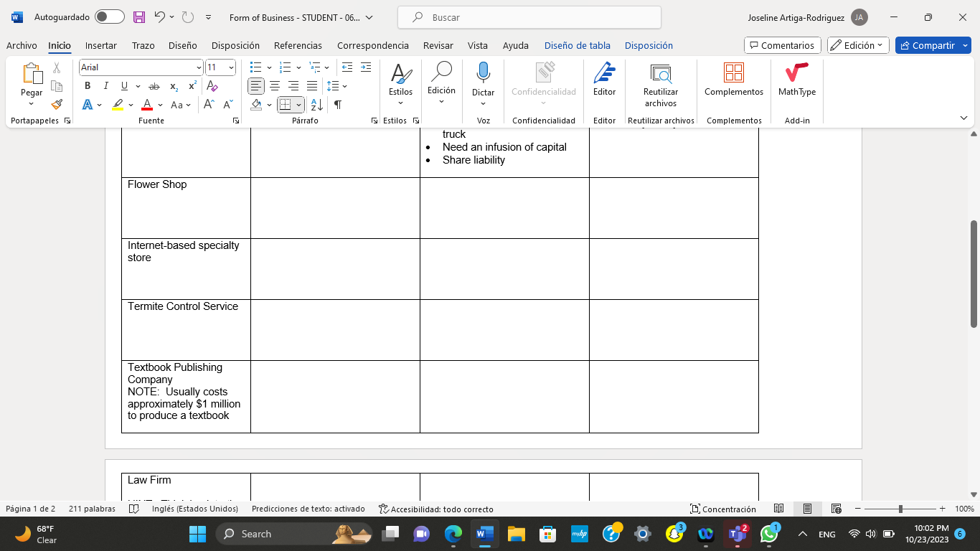
Task: Toggle bold formatting
Action: coord(88,86)
